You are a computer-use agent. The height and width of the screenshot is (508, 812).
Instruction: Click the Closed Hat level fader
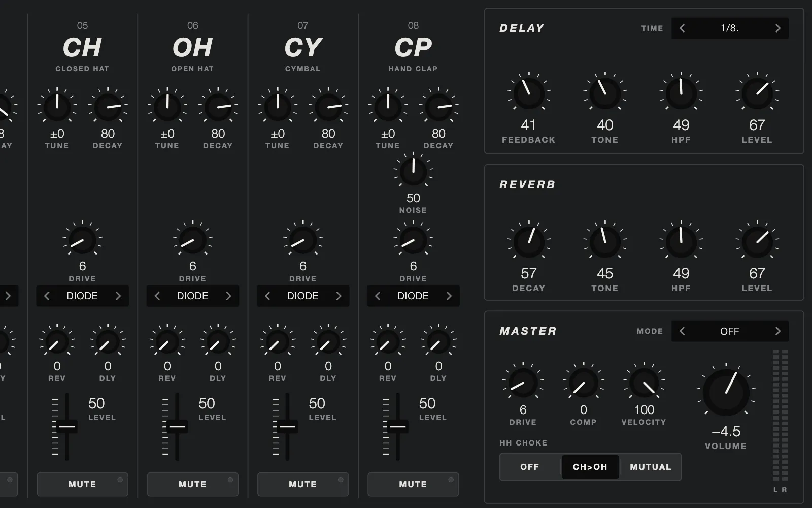point(66,427)
